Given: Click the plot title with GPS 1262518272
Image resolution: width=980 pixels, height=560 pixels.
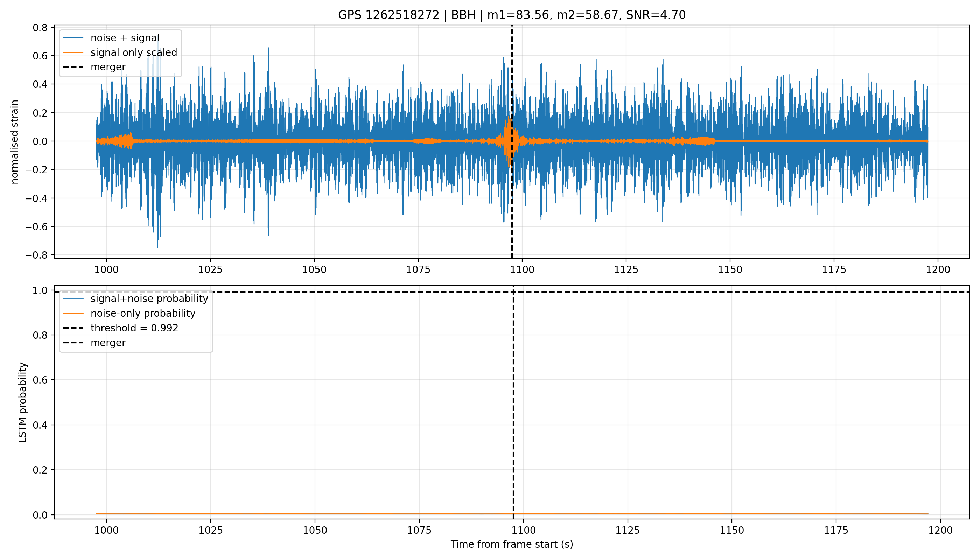Looking at the screenshot, I should pyautogui.click(x=512, y=15).
